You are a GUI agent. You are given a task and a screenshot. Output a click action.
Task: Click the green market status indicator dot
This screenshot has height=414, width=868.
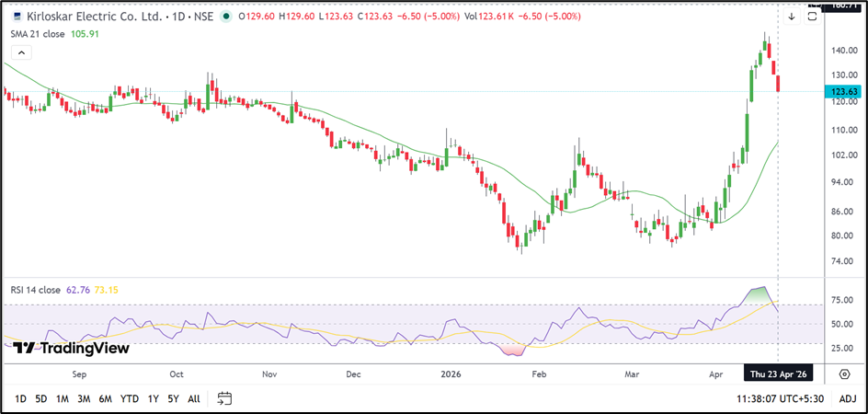click(226, 16)
